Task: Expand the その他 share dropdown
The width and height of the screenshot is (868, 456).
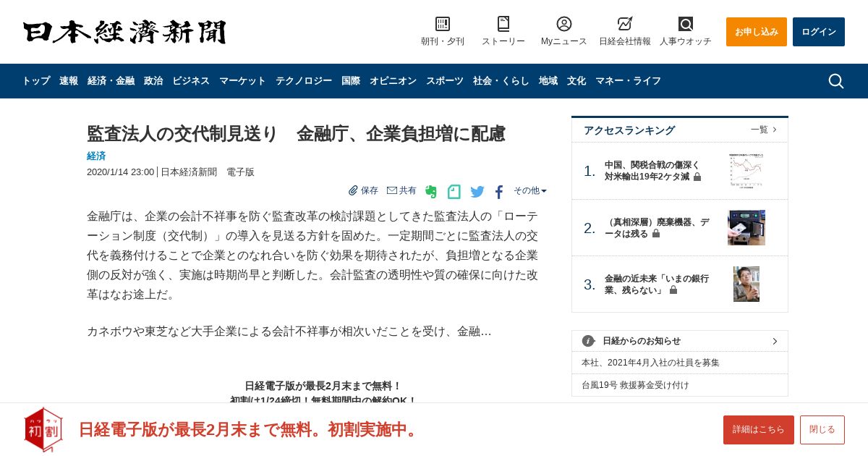Action: point(530,190)
